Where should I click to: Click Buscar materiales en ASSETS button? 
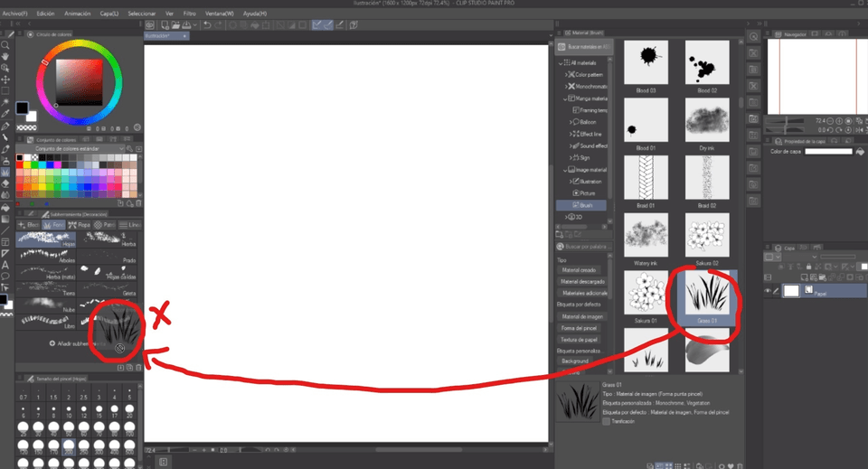click(583, 47)
